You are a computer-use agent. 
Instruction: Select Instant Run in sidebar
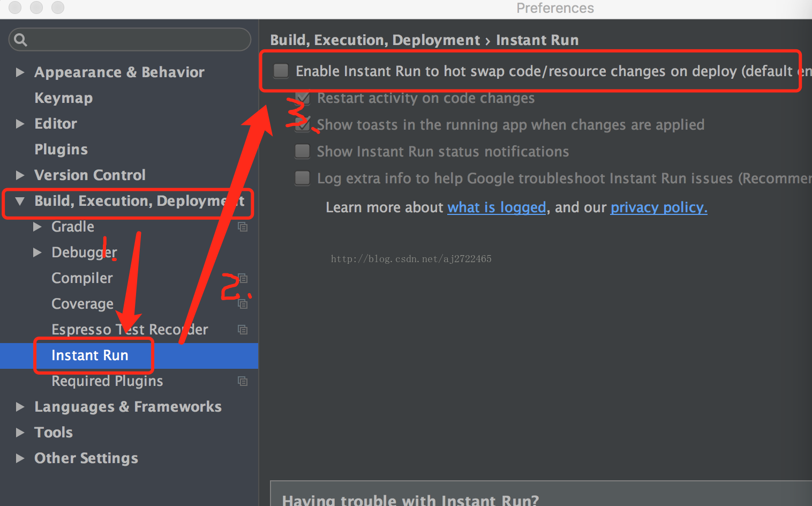[90, 355]
